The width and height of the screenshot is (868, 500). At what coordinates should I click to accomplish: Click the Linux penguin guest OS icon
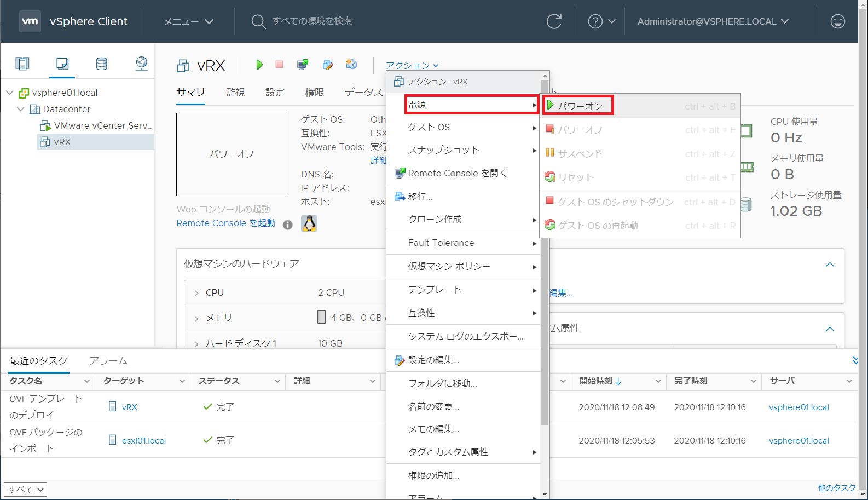309,223
